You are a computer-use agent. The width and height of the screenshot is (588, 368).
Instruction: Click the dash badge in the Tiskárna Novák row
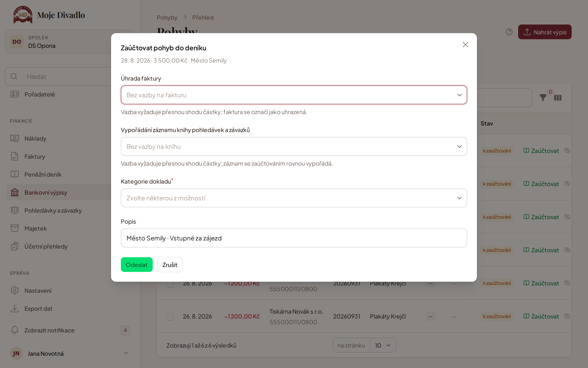pos(431,317)
